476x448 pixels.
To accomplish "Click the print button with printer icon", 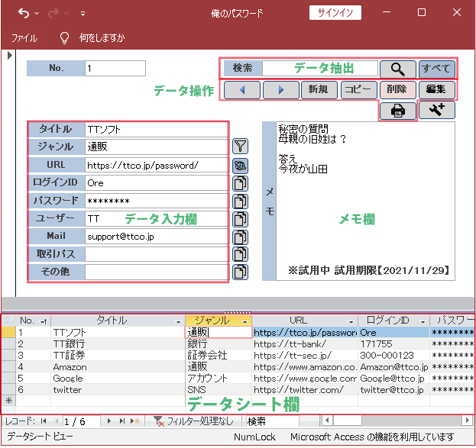I will (397, 111).
